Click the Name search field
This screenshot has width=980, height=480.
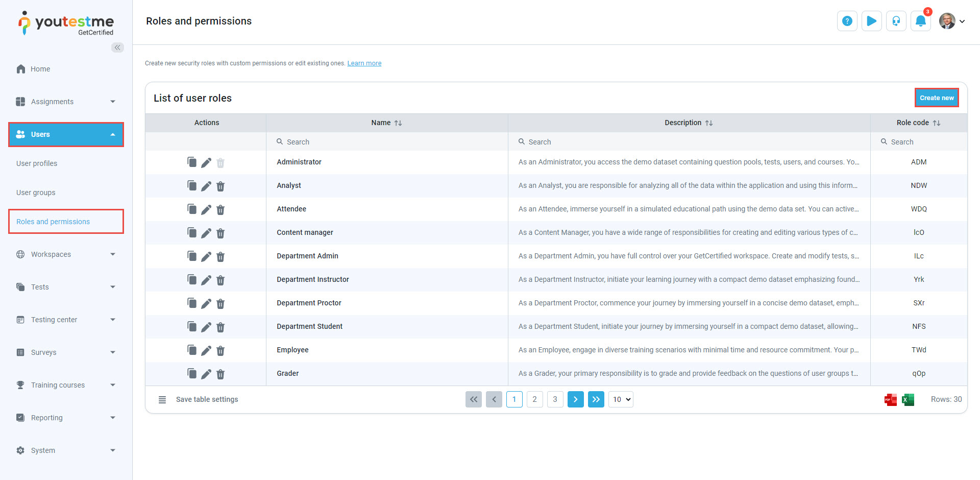[387, 142]
